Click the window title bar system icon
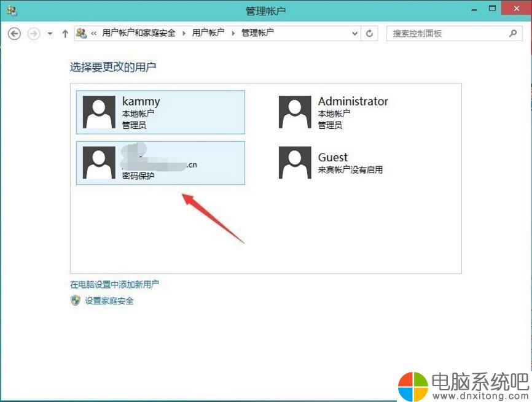 [12, 10]
